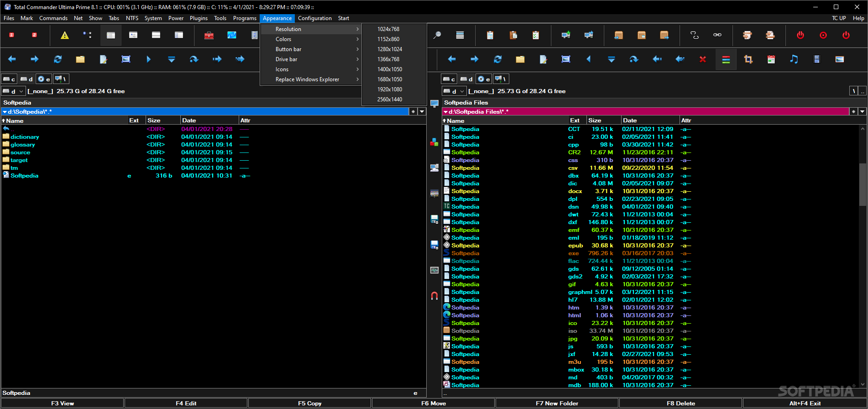868x409 pixels.
Task: Select the glossary folder
Action: click(22, 145)
